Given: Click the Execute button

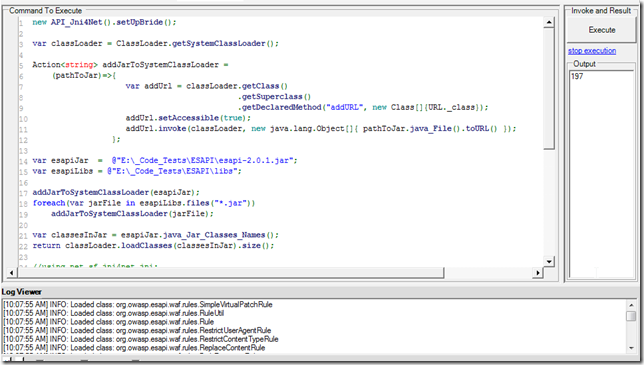Looking at the screenshot, I should tap(601, 30).
